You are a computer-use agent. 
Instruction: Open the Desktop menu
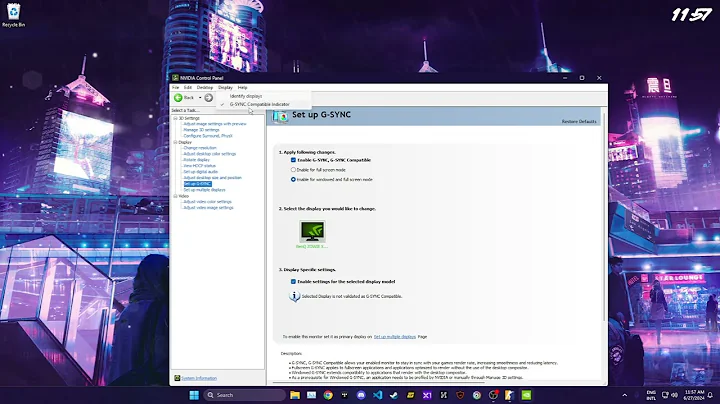coord(205,88)
